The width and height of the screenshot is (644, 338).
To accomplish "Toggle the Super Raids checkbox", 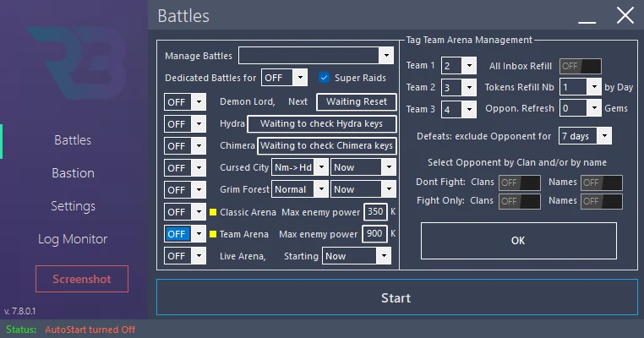I will pyautogui.click(x=324, y=78).
